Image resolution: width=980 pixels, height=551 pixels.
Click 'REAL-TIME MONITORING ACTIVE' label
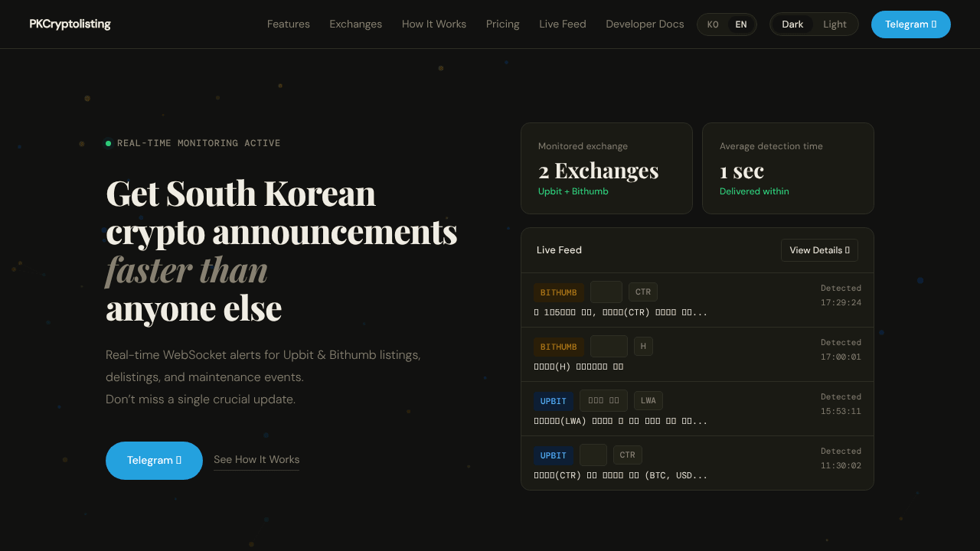pyautogui.click(x=199, y=143)
